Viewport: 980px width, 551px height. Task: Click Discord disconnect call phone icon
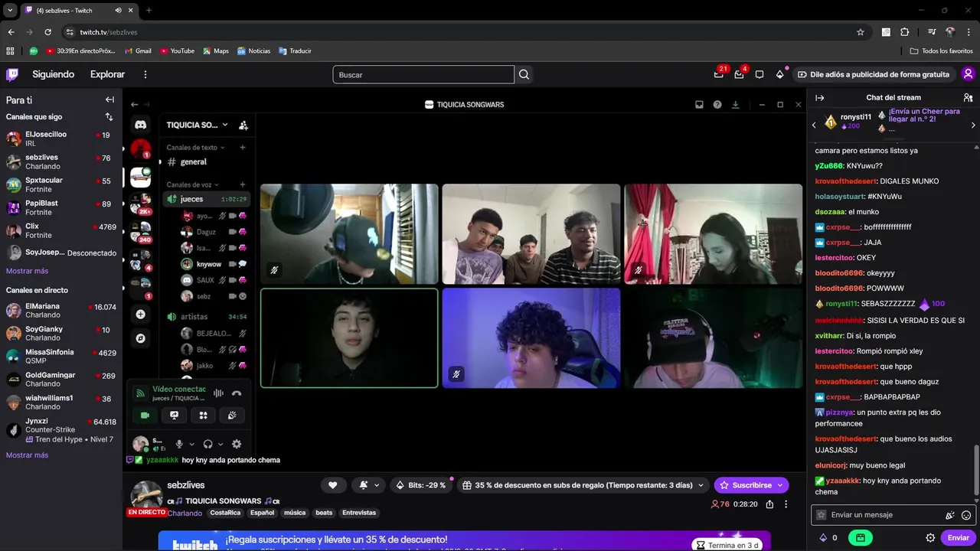coord(237,393)
